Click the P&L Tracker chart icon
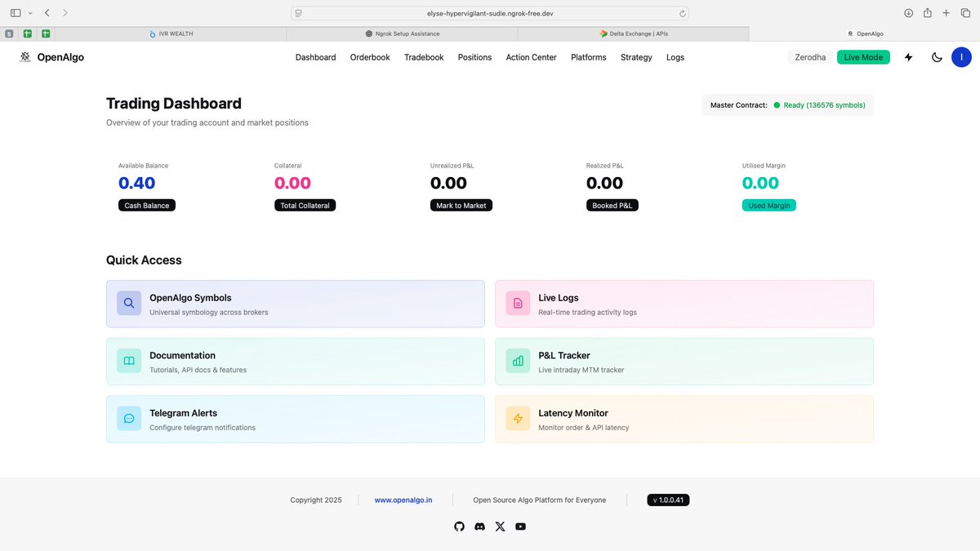Image resolution: width=980 pixels, height=551 pixels. 518,361
